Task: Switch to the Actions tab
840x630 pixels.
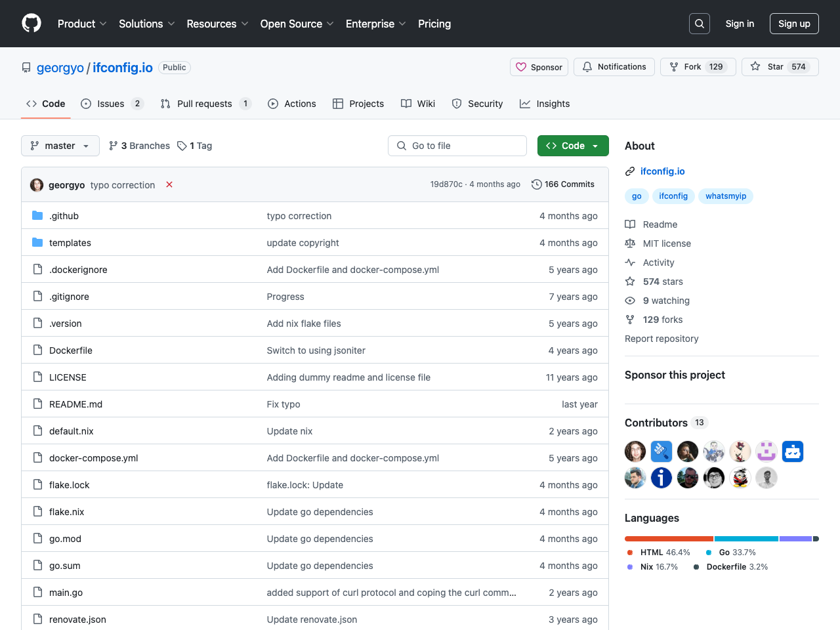Action: coord(292,104)
